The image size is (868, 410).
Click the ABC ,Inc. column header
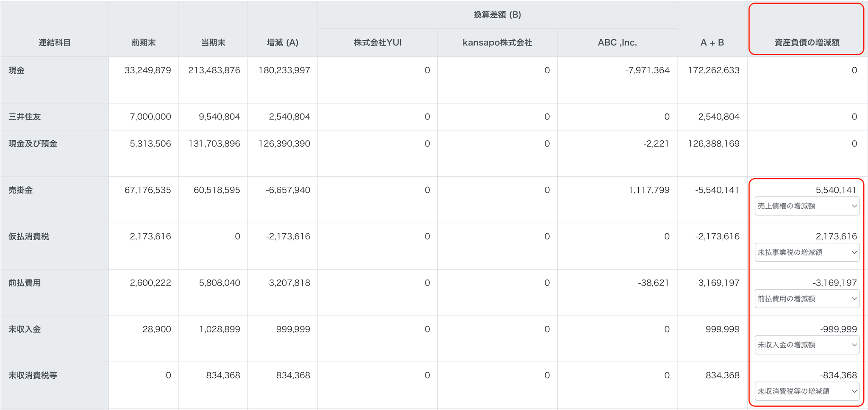617,42
